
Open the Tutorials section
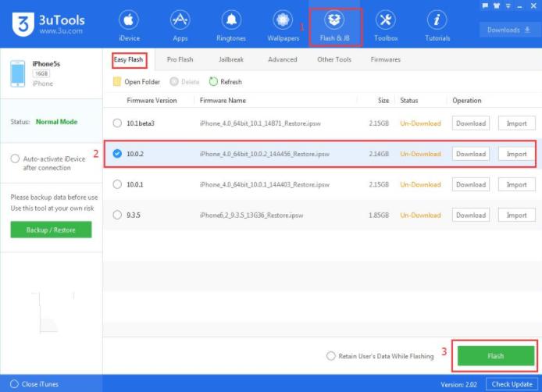click(x=437, y=27)
